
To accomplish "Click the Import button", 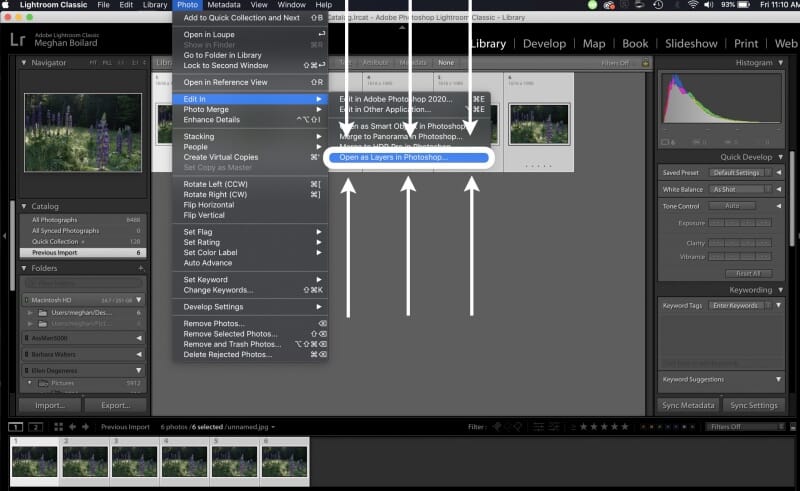I will tap(50, 405).
